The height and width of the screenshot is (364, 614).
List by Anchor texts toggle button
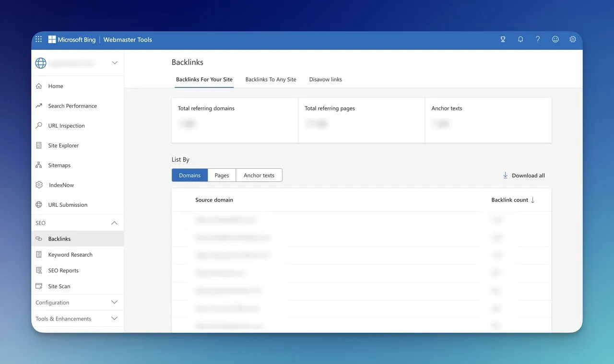[259, 176]
